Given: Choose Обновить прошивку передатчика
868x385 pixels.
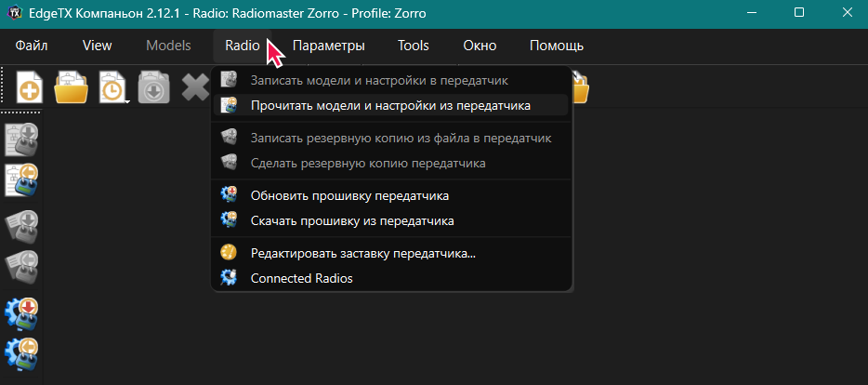Looking at the screenshot, I should coord(391,196).
